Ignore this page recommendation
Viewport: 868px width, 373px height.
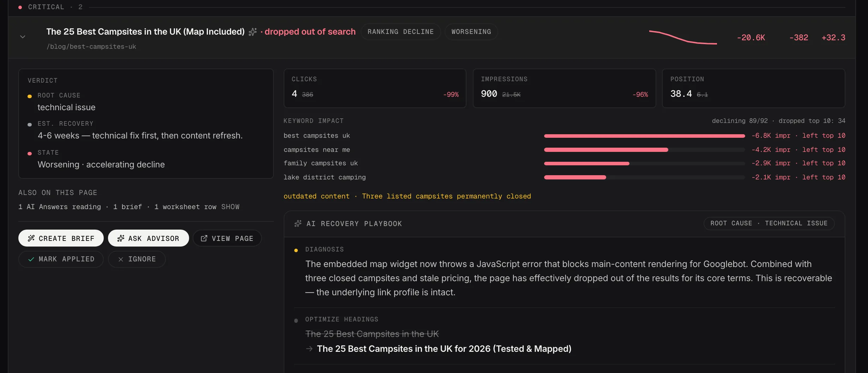tap(137, 259)
